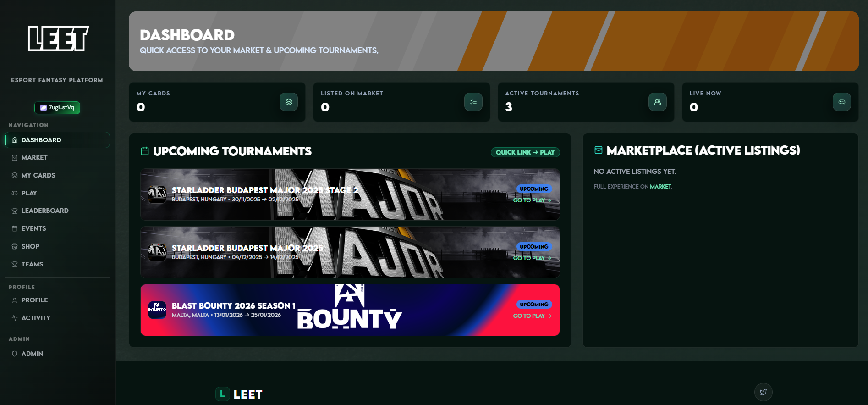This screenshot has width=868, height=405.
Task: Open Teams in the sidebar
Action: 57,264
